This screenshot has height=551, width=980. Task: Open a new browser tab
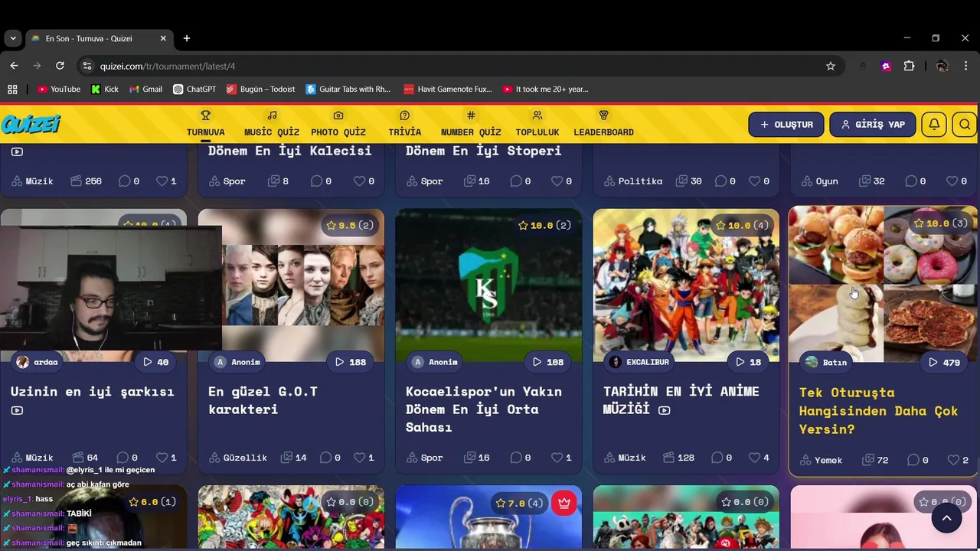coord(187,38)
